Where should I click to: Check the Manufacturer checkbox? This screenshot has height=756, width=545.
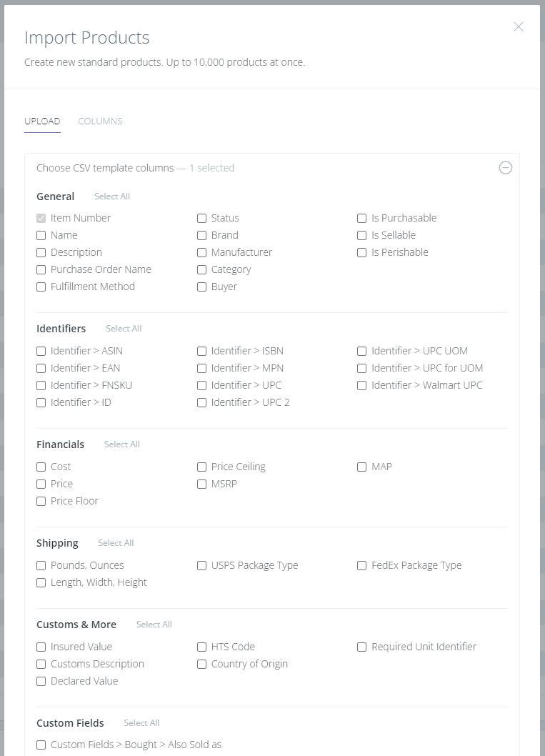point(202,253)
